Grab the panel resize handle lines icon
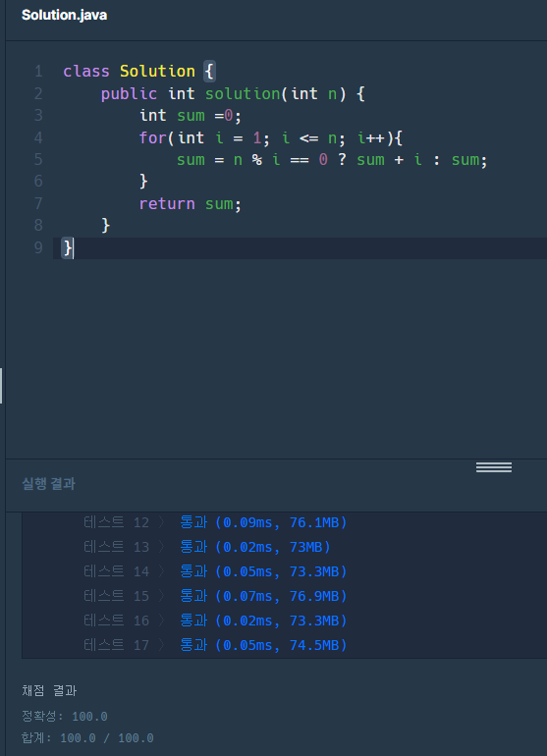Viewport: 547px width, 756px height. coord(493,467)
